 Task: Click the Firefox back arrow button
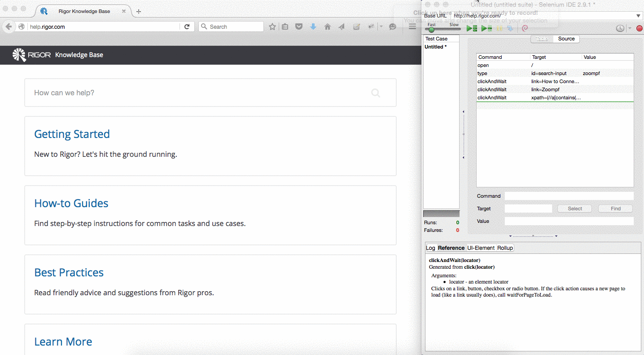pyautogui.click(x=8, y=27)
